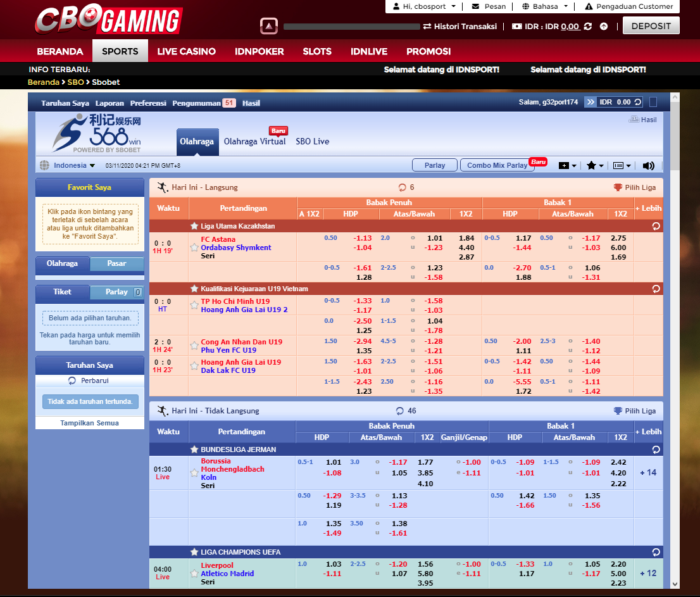
Task: Star the Hoang Anh Gia Lai U19 vs Dak Lak match
Action: pos(194,366)
